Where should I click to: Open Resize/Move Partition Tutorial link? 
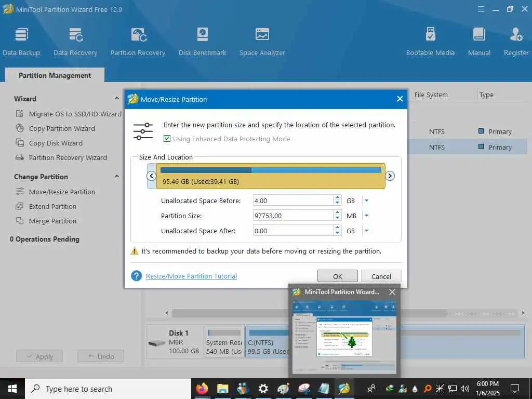[191, 276]
